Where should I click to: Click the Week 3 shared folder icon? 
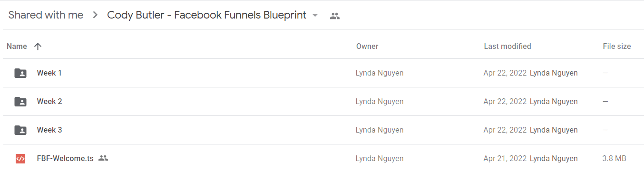20,130
